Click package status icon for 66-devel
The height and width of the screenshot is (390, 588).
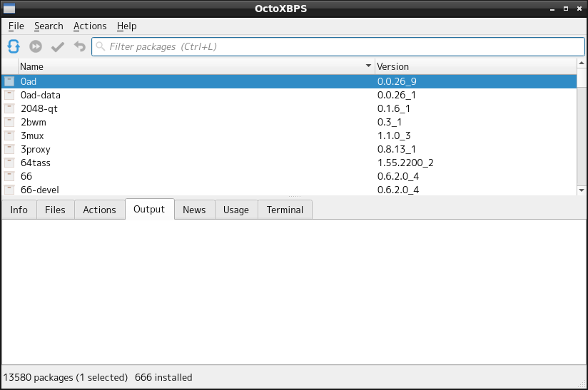coord(9,190)
